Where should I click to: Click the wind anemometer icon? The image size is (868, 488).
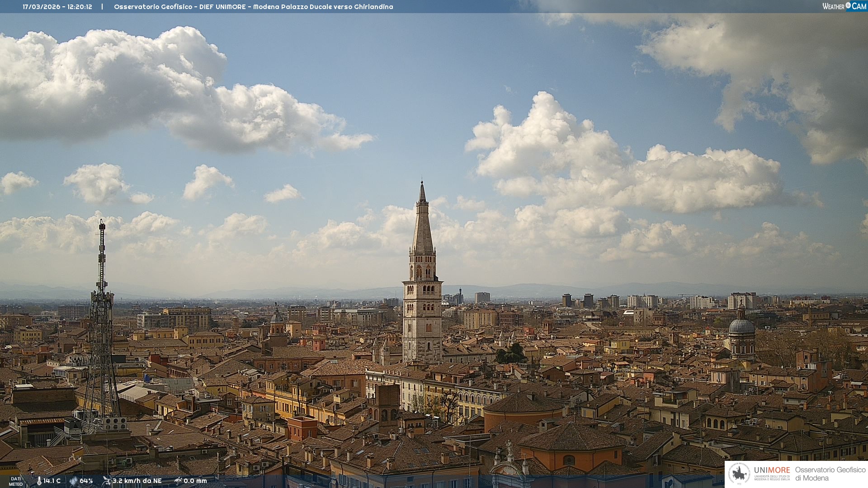tap(107, 481)
